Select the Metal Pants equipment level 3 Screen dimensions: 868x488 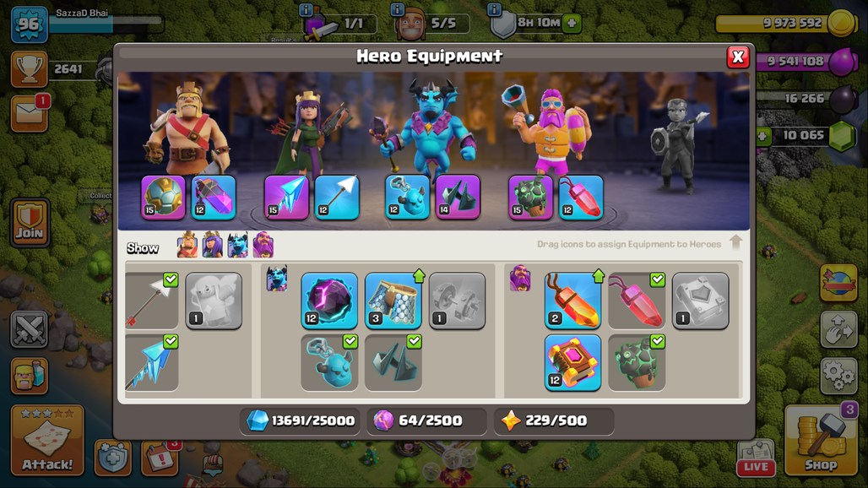[393, 301]
